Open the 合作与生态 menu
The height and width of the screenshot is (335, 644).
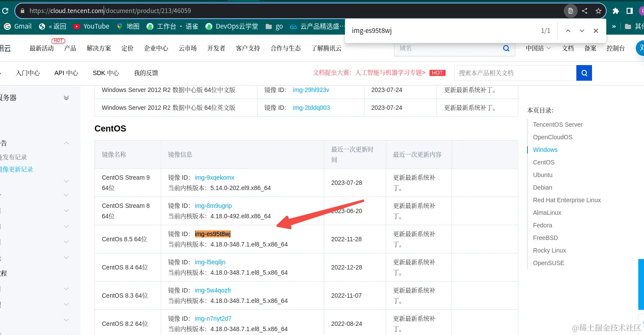(286, 48)
